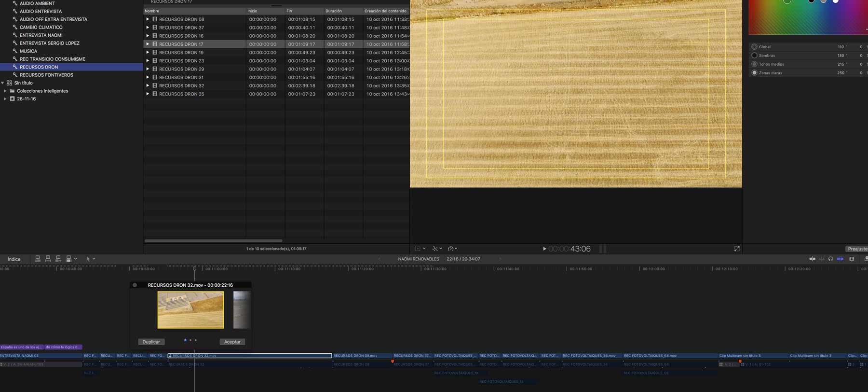Click the connect clip to primary storyline icon
The width and height of the screenshot is (868, 392).
(38, 259)
